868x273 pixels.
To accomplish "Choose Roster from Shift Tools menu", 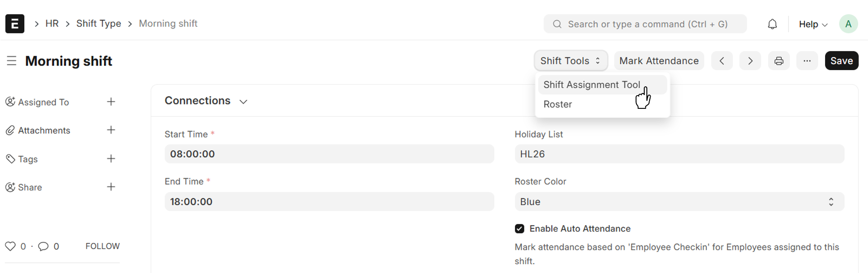I will (x=557, y=104).
